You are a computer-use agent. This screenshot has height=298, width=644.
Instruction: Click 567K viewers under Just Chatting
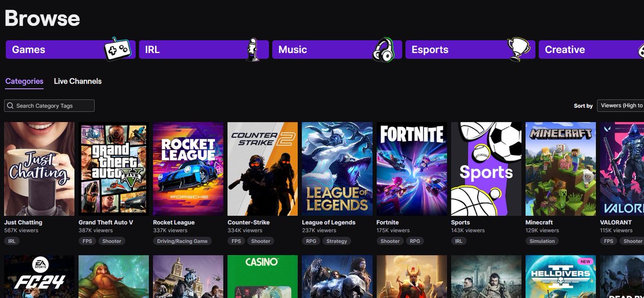(21, 230)
